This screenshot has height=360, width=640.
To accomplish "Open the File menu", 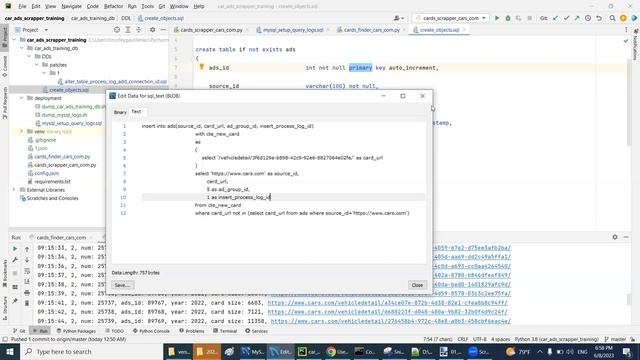I will tap(22, 7).
